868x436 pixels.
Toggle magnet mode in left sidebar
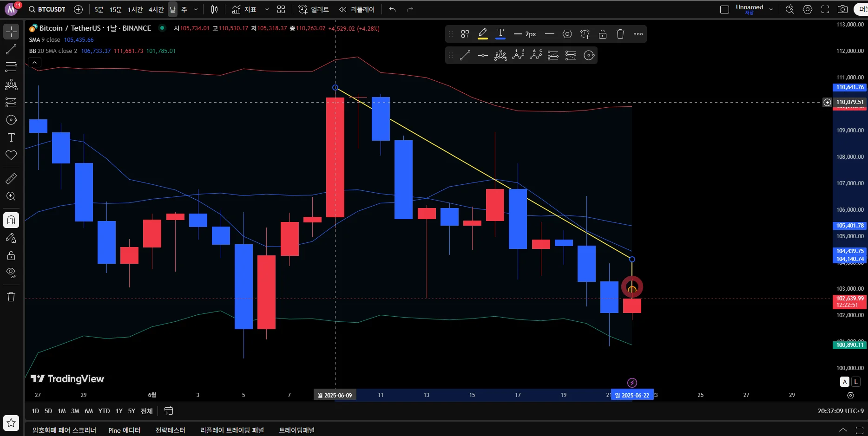[x=11, y=220]
